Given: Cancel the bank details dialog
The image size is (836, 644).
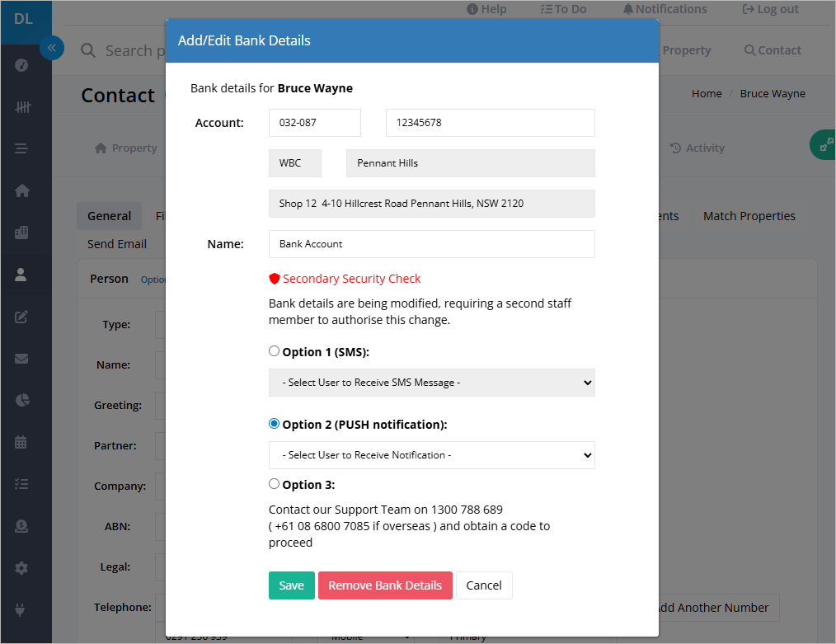Looking at the screenshot, I should coord(484,585).
